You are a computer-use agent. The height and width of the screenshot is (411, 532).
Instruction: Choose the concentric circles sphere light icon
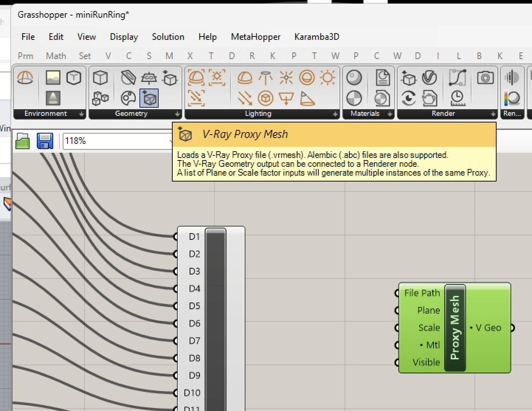tap(307, 78)
